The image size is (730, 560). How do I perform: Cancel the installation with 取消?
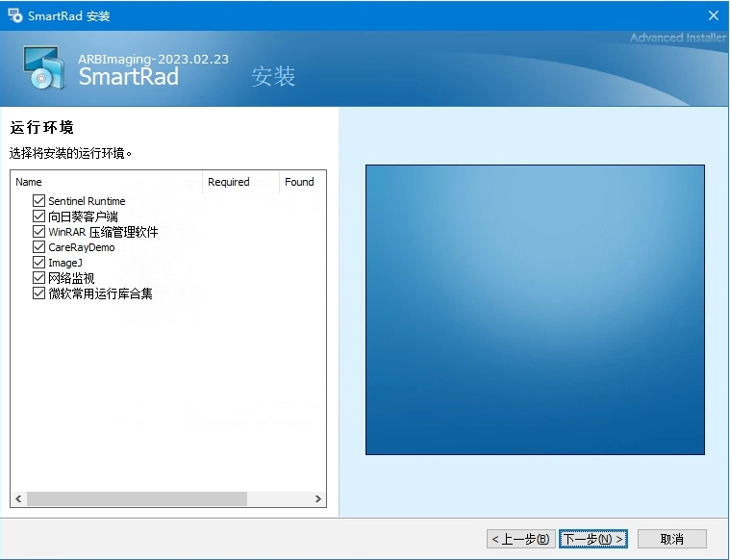pyautogui.click(x=671, y=539)
